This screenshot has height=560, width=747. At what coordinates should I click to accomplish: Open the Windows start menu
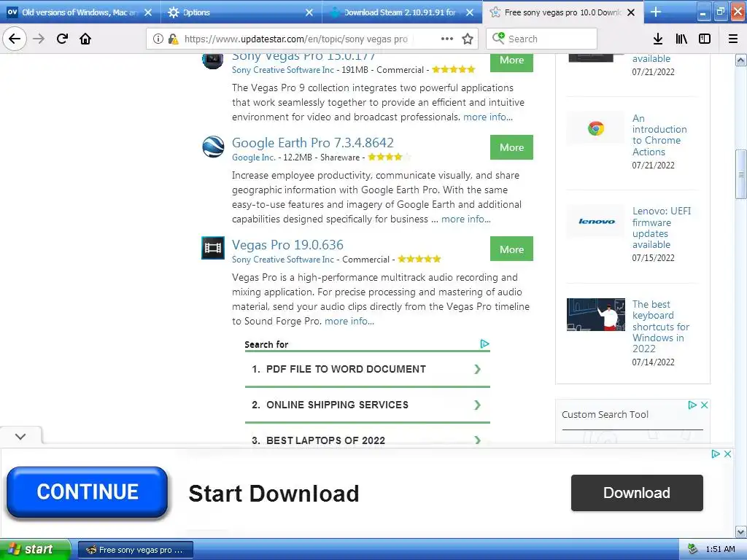click(x=35, y=549)
